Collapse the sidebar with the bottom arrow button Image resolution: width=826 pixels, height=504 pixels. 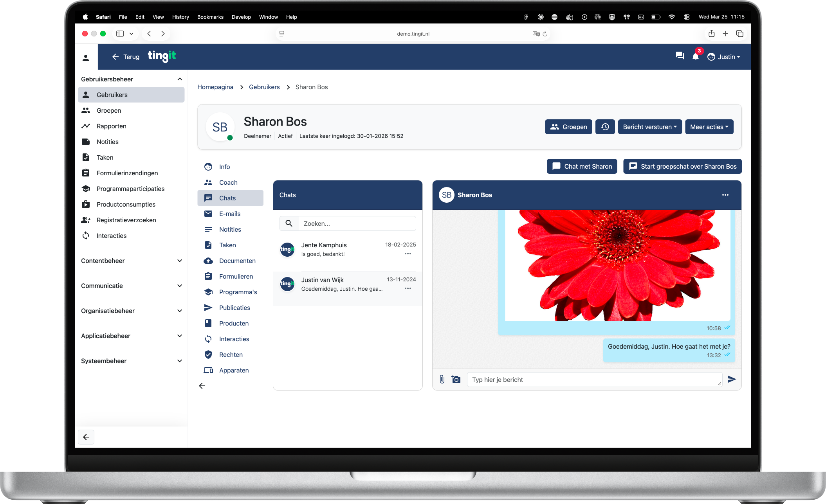(86, 437)
